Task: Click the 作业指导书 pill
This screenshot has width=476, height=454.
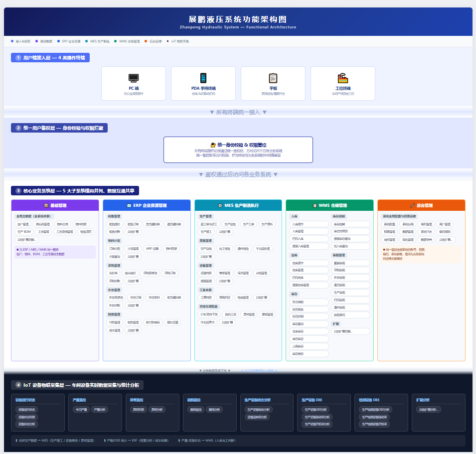Action: tap(208, 322)
